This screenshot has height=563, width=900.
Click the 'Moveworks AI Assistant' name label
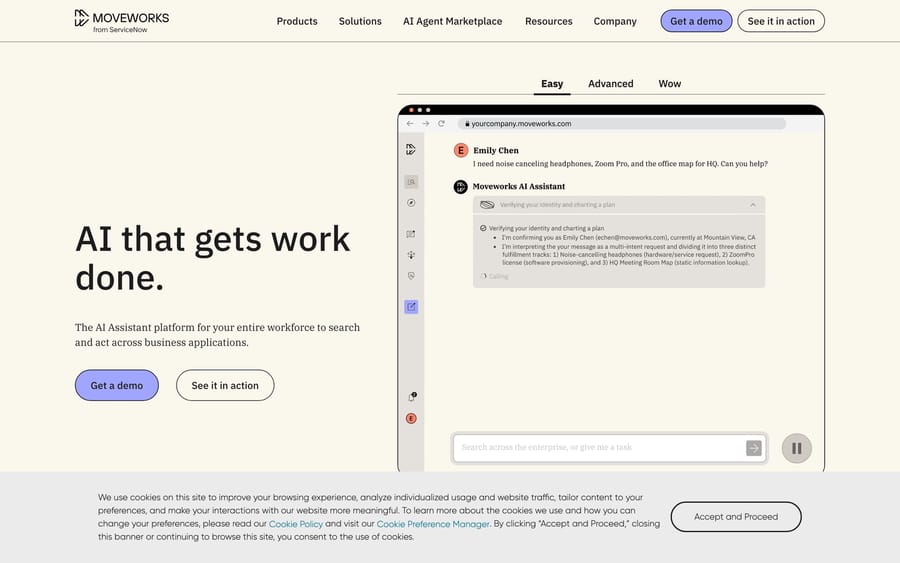click(519, 187)
